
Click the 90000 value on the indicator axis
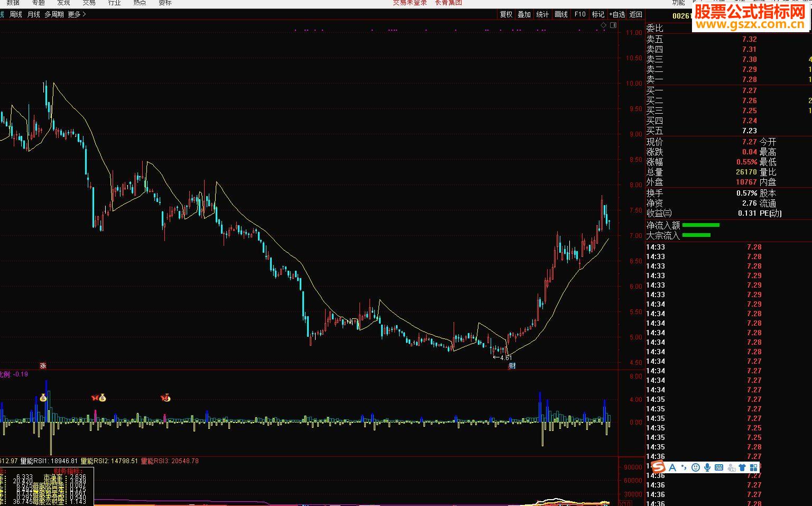[633, 467]
